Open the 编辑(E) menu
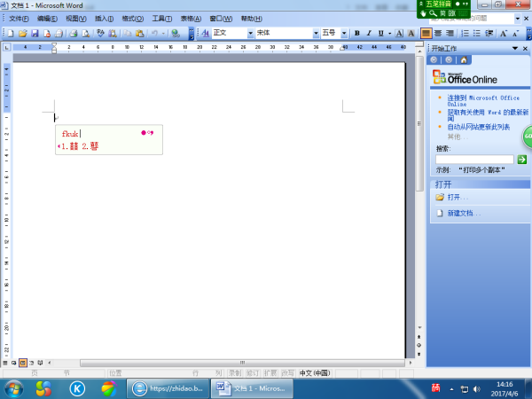532x399 pixels. (x=47, y=19)
